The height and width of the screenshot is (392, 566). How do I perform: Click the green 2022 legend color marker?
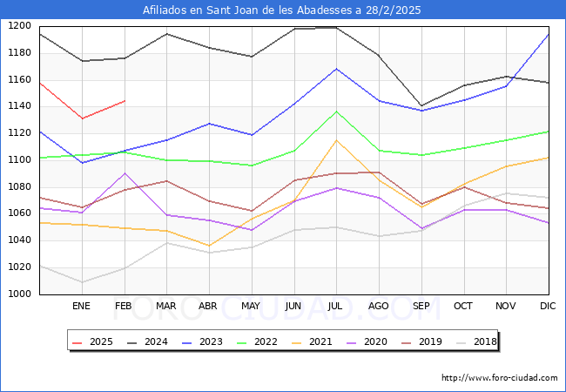242,342
